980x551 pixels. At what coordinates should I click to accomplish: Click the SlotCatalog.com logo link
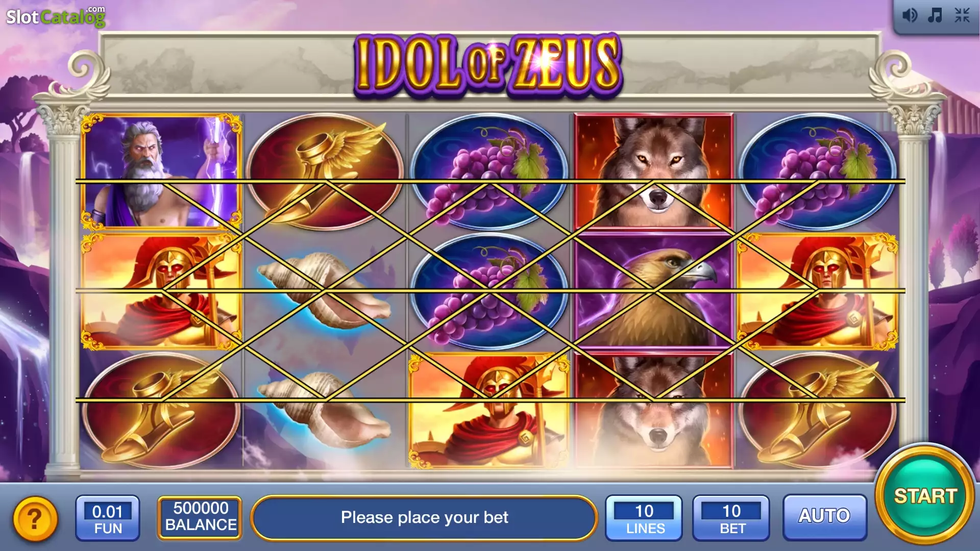pyautogui.click(x=56, y=16)
